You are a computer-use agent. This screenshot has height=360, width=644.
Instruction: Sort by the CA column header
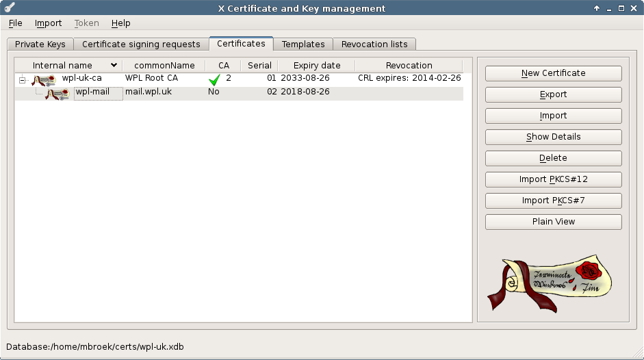(223, 65)
